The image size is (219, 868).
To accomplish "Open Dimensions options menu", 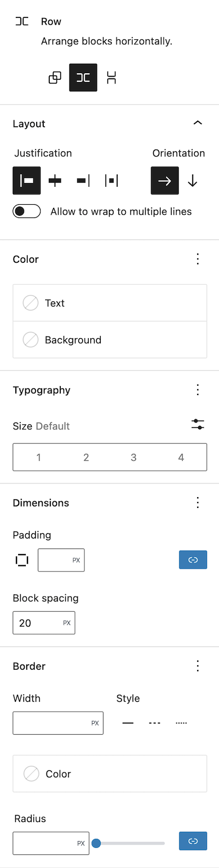I will 198,503.
